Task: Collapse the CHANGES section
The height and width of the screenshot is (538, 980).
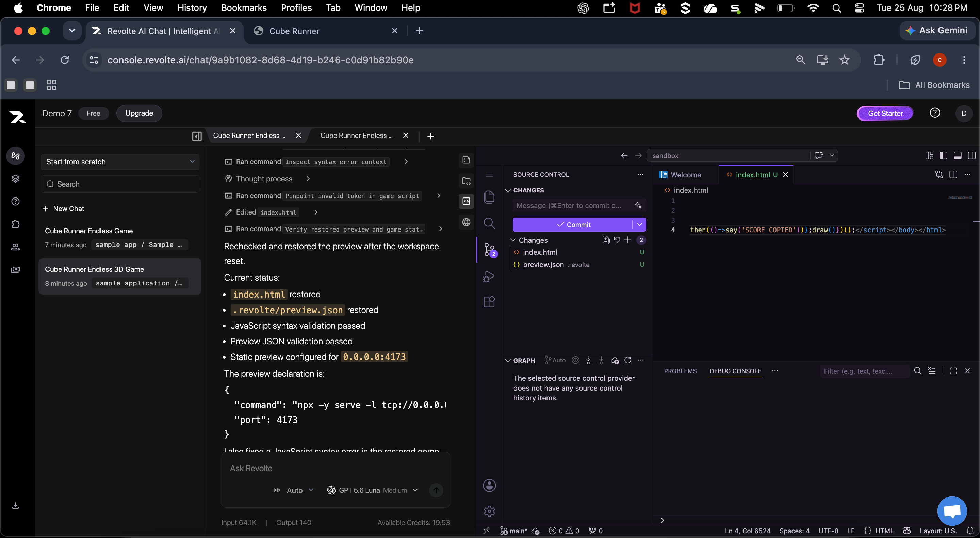Action: tap(508, 190)
